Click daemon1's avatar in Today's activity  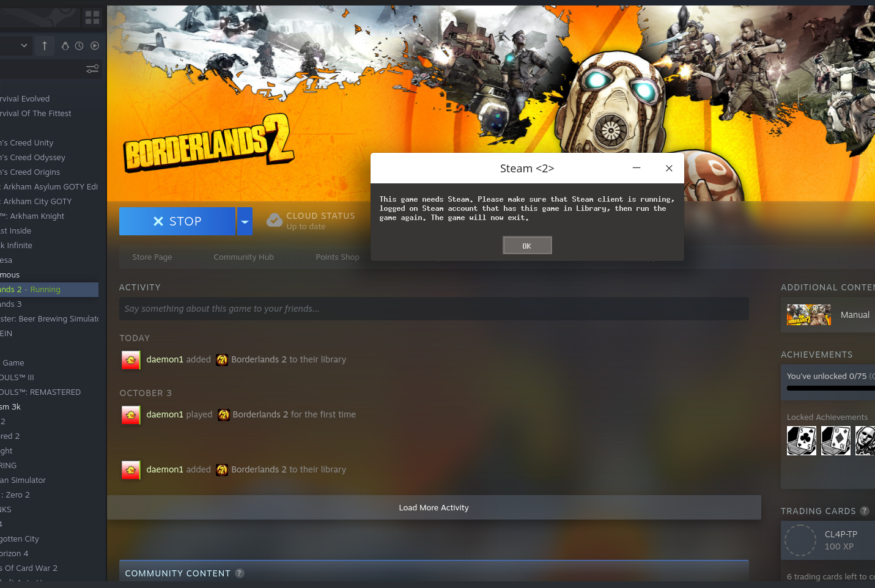click(x=131, y=360)
